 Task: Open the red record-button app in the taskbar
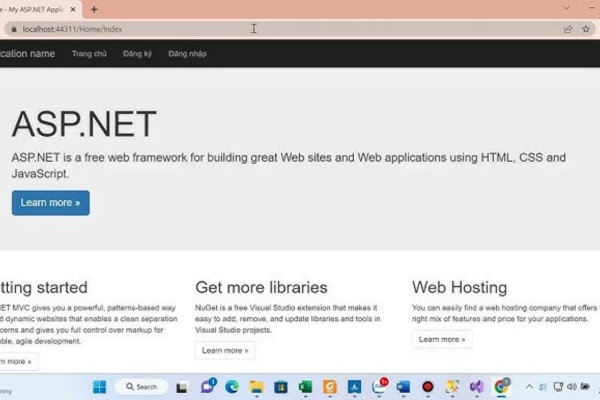(428, 387)
